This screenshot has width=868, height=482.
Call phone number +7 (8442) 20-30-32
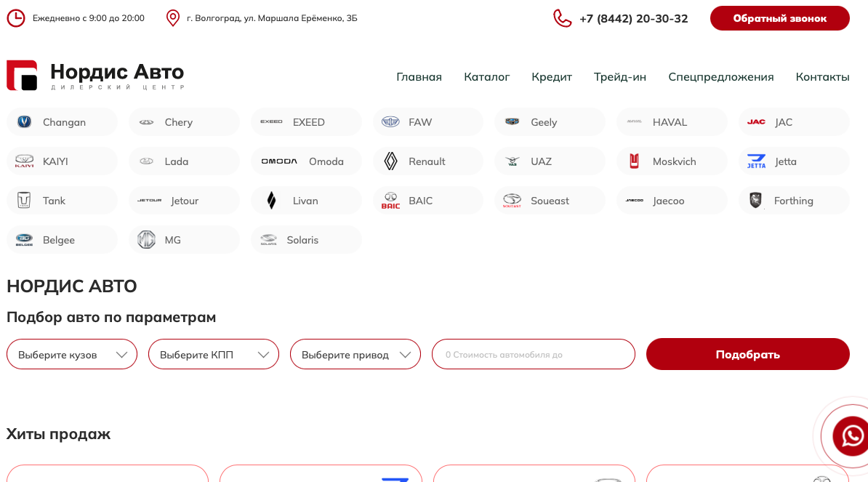click(633, 18)
